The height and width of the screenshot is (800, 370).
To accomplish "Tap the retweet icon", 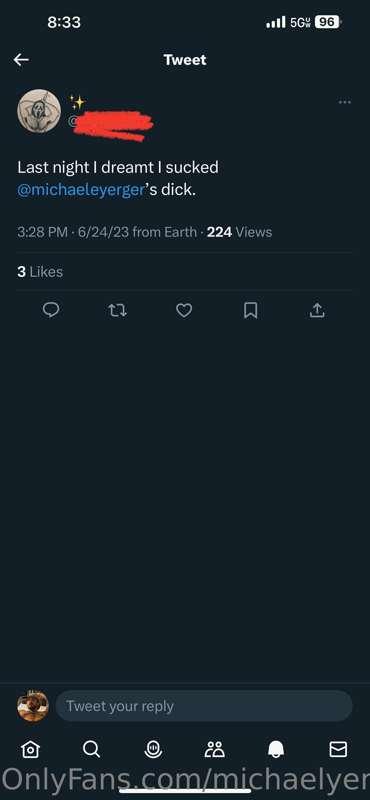I will point(117,310).
